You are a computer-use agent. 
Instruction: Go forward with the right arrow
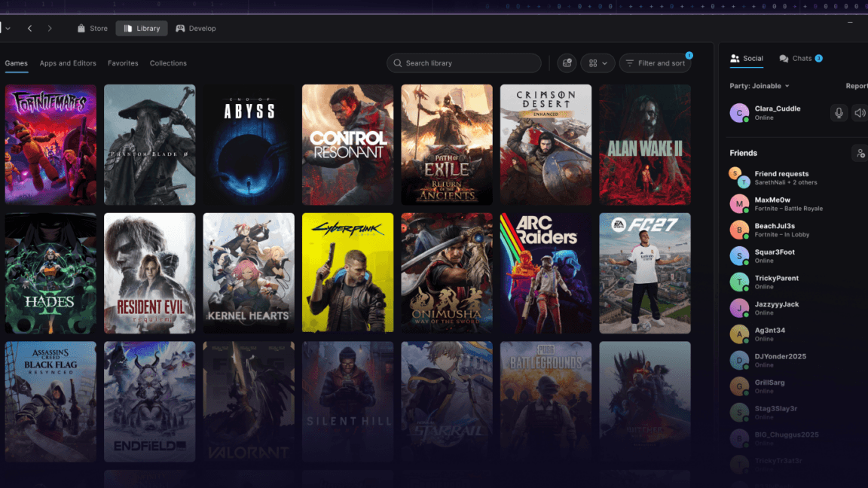(50, 28)
